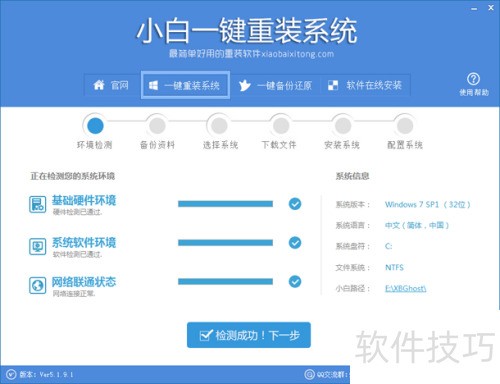Viewport: 500px width, 384px height.
Task: Click the 选择系统 step circle
Action: click(x=219, y=126)
